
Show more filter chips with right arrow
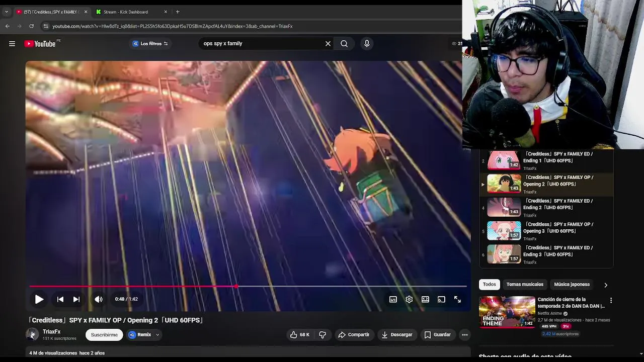pos(606,285)
